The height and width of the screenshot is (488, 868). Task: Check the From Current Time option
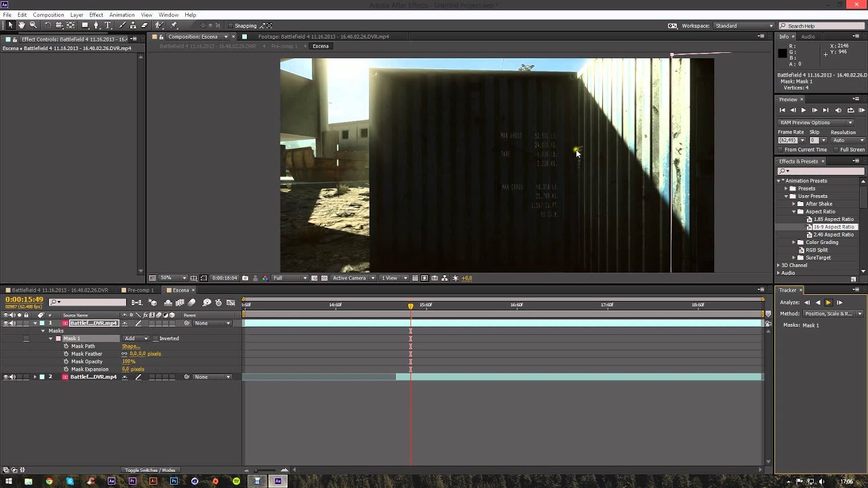point(780,150)
